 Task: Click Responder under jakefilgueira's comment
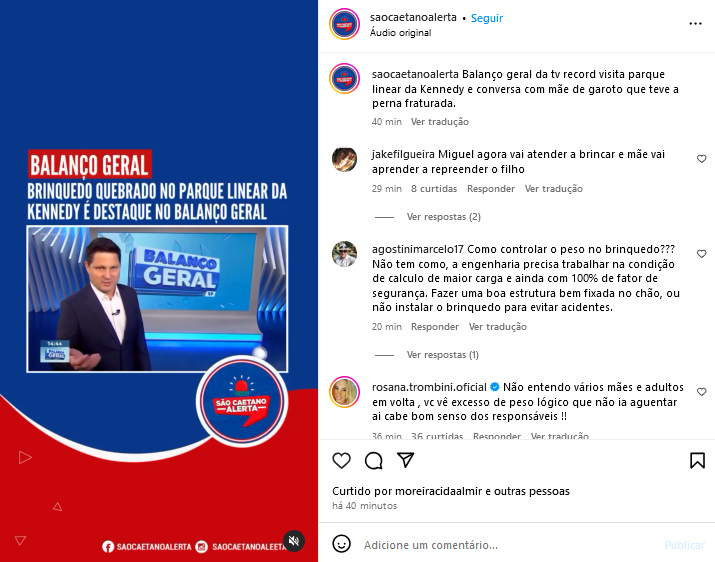[491, 189]
